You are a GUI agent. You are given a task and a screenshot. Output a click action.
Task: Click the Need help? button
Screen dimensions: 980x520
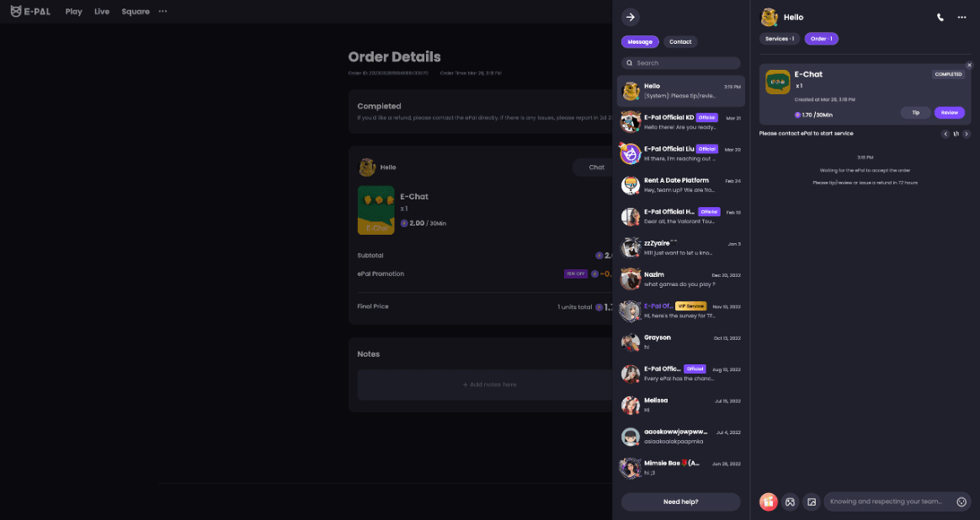coord(680,501)
